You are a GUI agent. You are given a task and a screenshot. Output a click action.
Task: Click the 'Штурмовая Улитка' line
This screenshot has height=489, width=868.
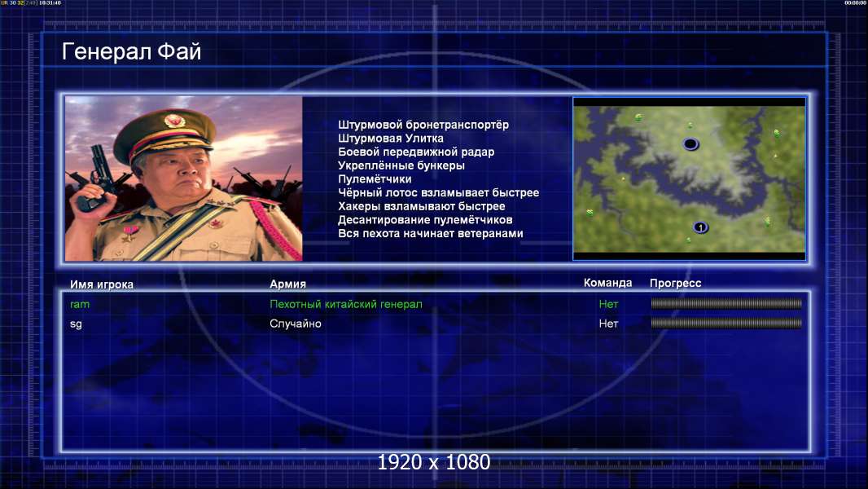point(391,139)
